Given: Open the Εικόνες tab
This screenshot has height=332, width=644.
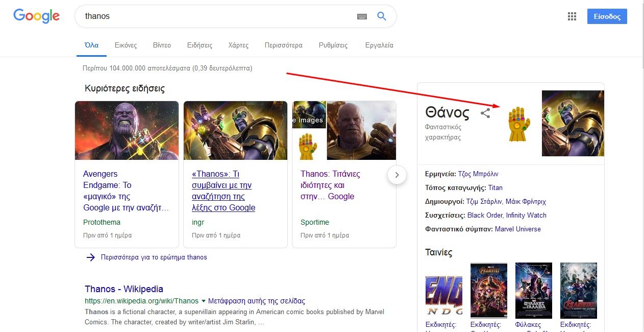Looking at the screenshot, I should [126, 45].
